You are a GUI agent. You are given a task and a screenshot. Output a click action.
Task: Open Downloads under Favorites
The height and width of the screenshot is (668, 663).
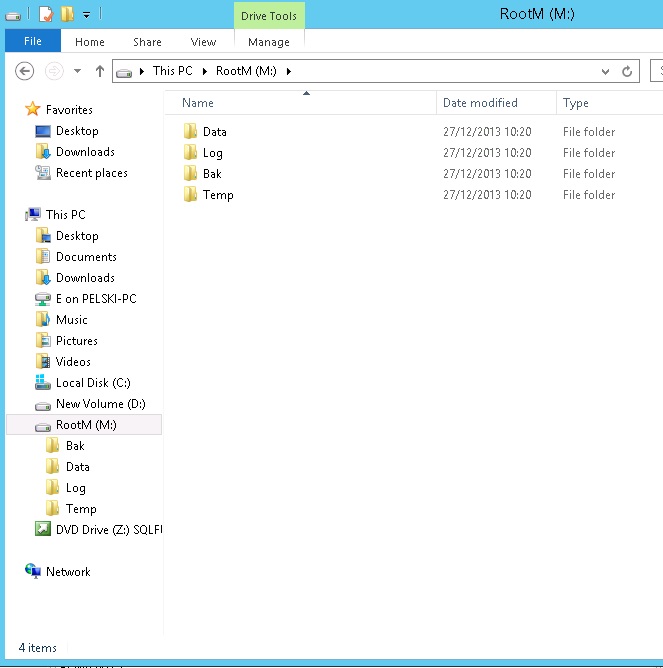(x=85, y=152)
